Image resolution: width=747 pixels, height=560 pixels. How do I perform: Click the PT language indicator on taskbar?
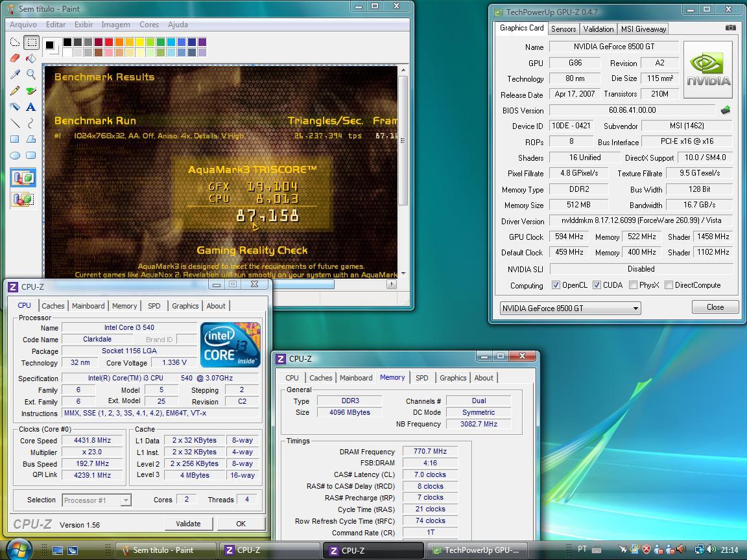pyautogui.click(x=582, y=549)
